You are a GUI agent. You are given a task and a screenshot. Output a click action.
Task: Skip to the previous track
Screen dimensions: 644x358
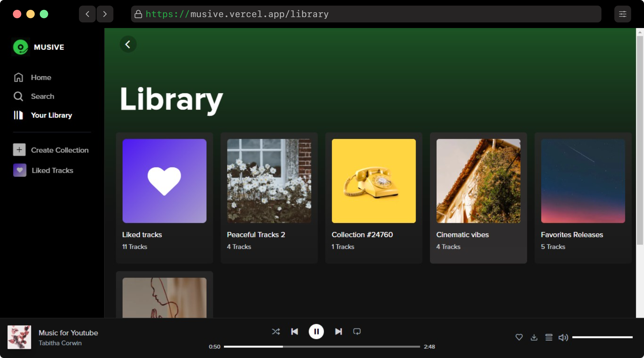point(295,332)
